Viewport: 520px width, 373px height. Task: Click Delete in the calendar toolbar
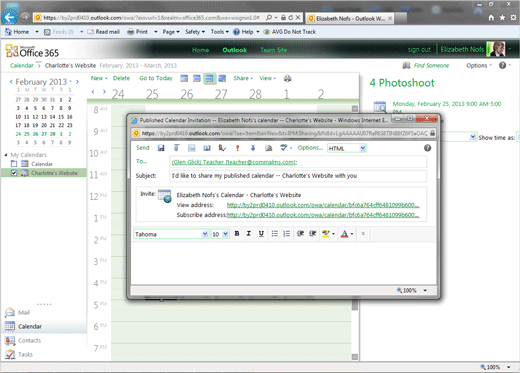121,78
